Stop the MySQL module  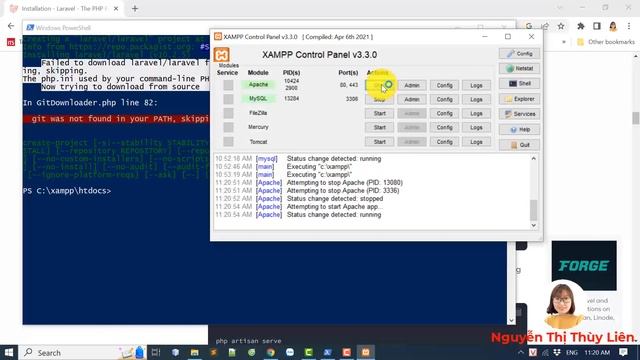point(379,100)
